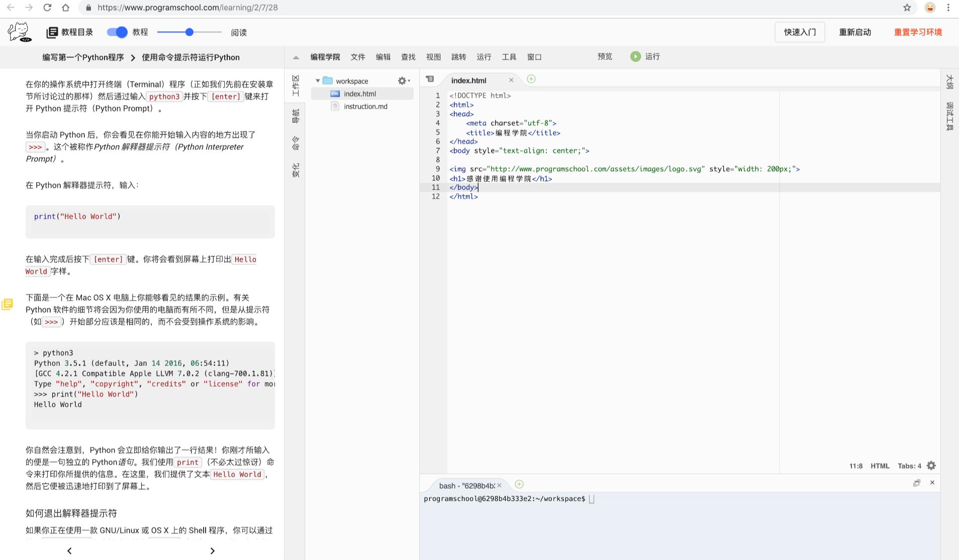The height and width of the screenshot is (560, 959).
Task: Click the tutorial catalog icon
Action: click(x=52, y=33)
